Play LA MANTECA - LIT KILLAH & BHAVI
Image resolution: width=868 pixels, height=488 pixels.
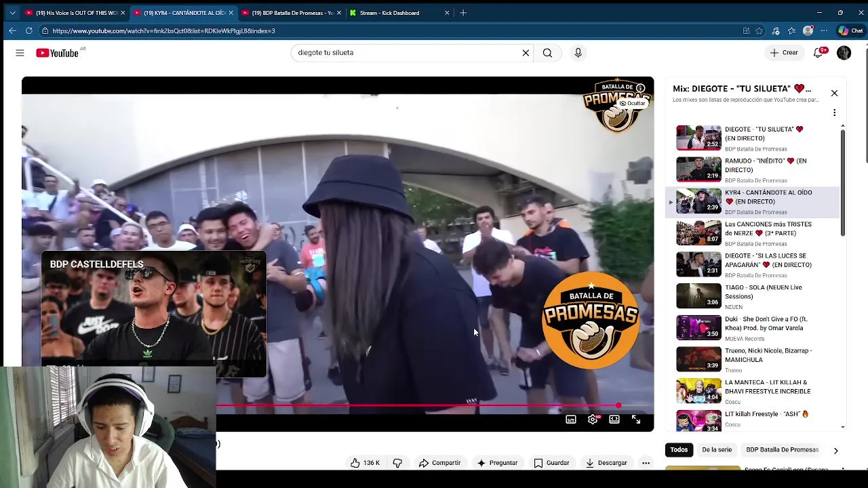coord(753,391)
